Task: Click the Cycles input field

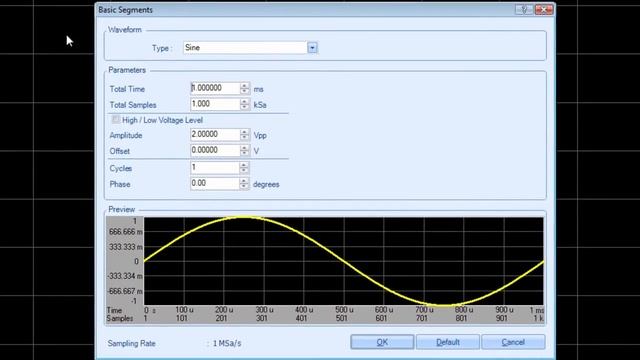Action: 215,168
